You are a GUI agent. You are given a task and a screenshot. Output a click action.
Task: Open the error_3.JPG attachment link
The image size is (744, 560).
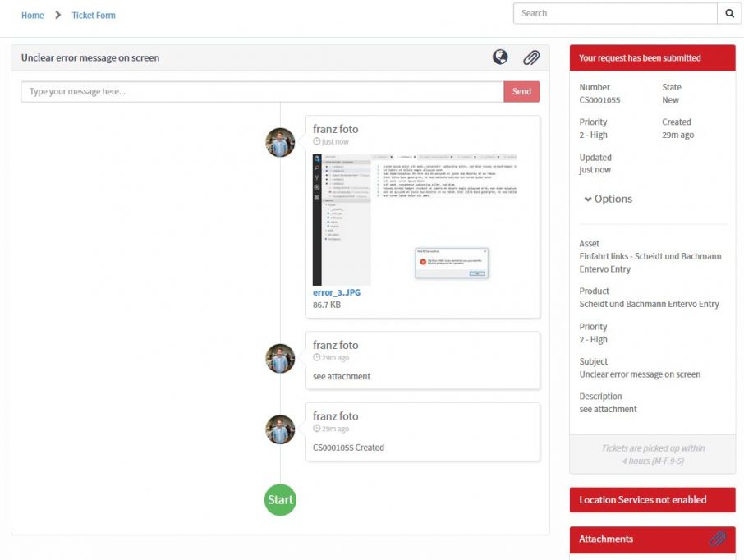click(337, 292)
